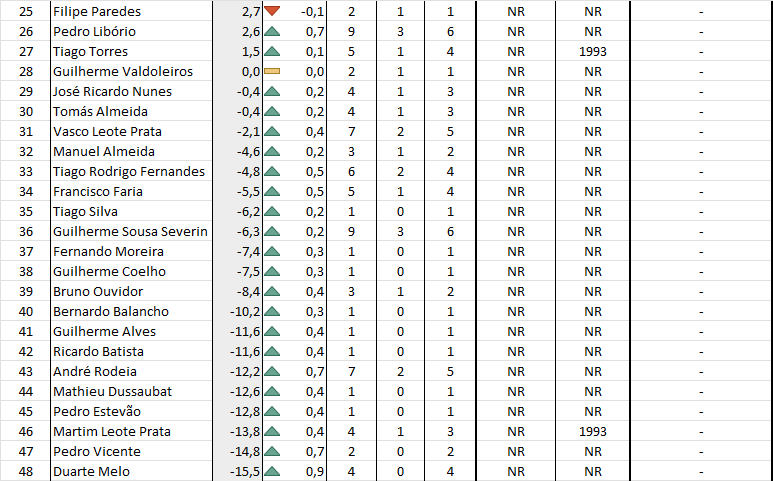The image size is (773, 481).
Task: Select the name Ricardo Batista
Action: coord(98,351)
